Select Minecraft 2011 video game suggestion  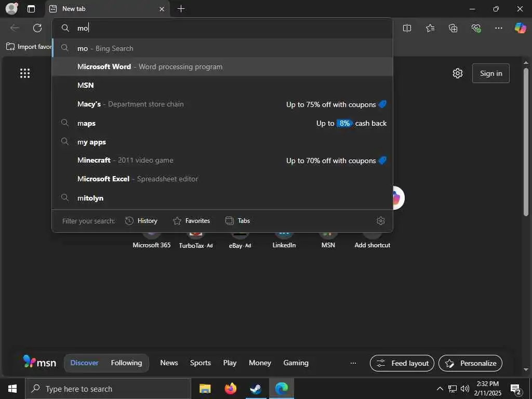point(222,160)
